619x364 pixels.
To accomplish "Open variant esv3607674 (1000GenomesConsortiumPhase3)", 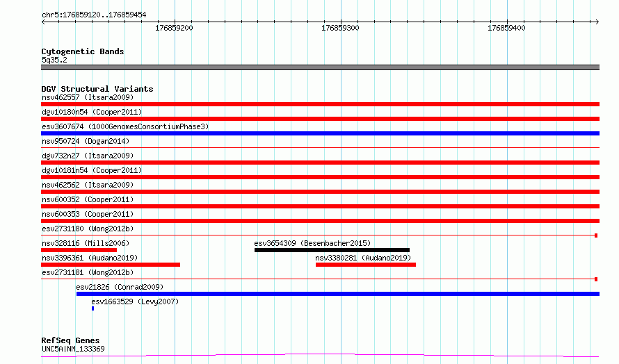I will click(125, 126).
